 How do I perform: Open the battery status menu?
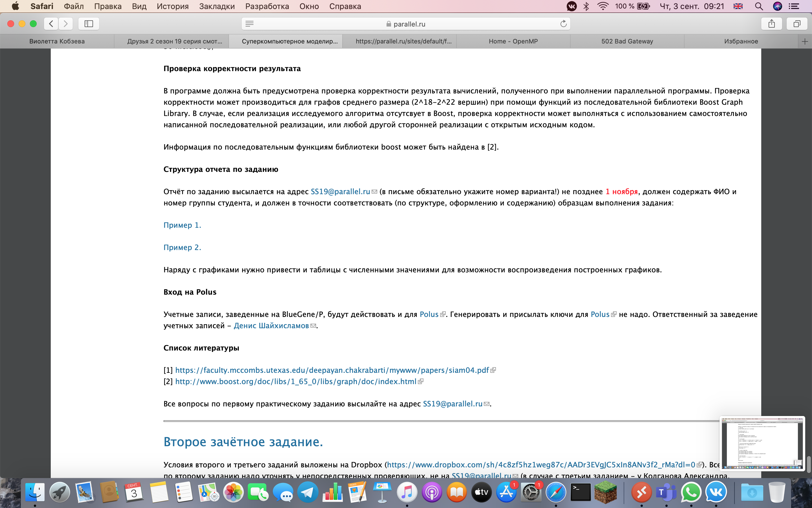pos(632,6)
